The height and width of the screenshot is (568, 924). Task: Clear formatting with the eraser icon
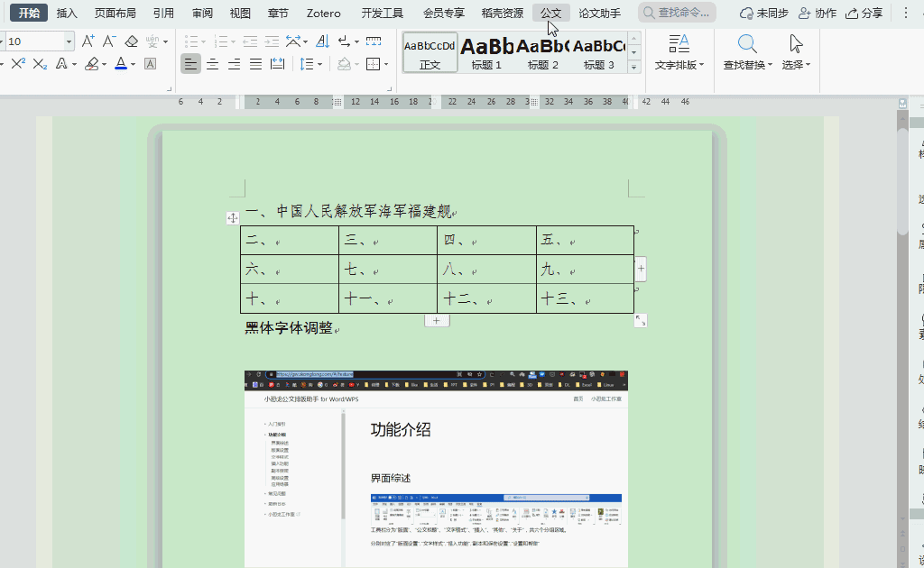tap(132, 41)
